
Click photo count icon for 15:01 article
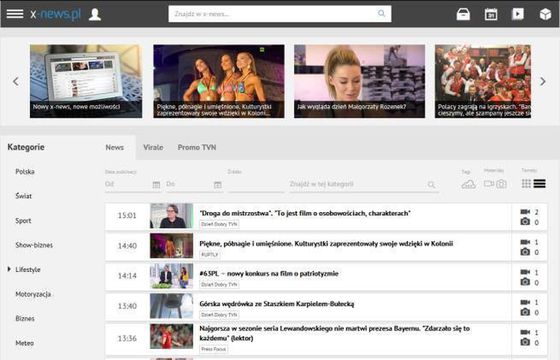click(x=525, y=222)
